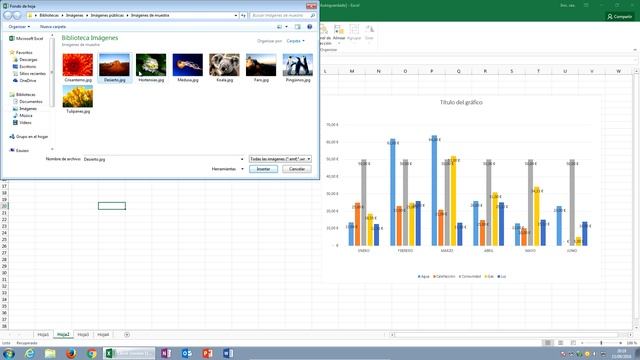Switch to Page Layout view icon
Screen dimensions: 640x360
point(560,343)
